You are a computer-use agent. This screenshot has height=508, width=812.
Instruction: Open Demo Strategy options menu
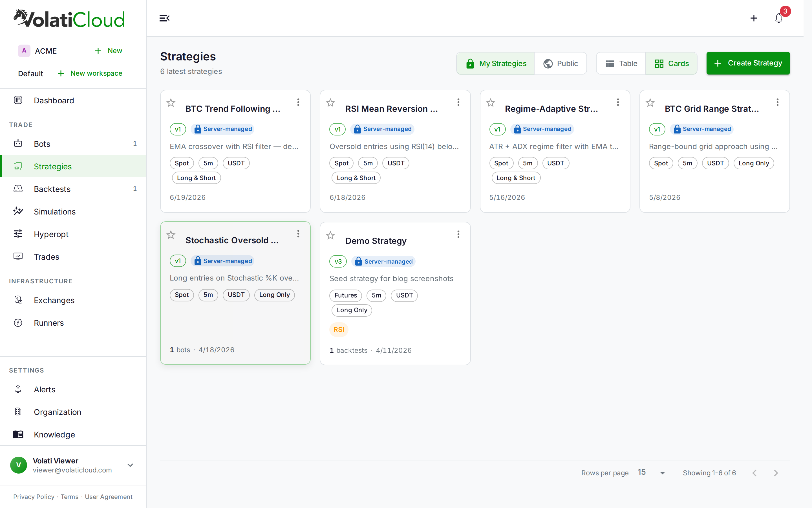coord(458,235)
